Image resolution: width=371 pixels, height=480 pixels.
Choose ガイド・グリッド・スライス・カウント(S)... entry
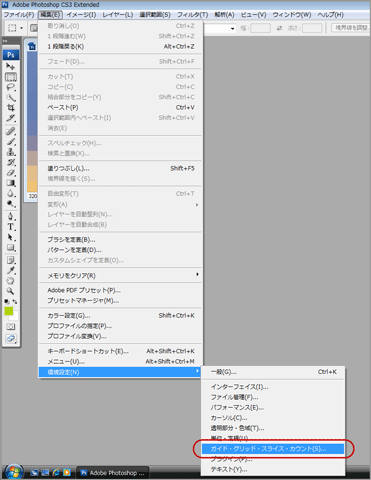[x=273, y=449]
